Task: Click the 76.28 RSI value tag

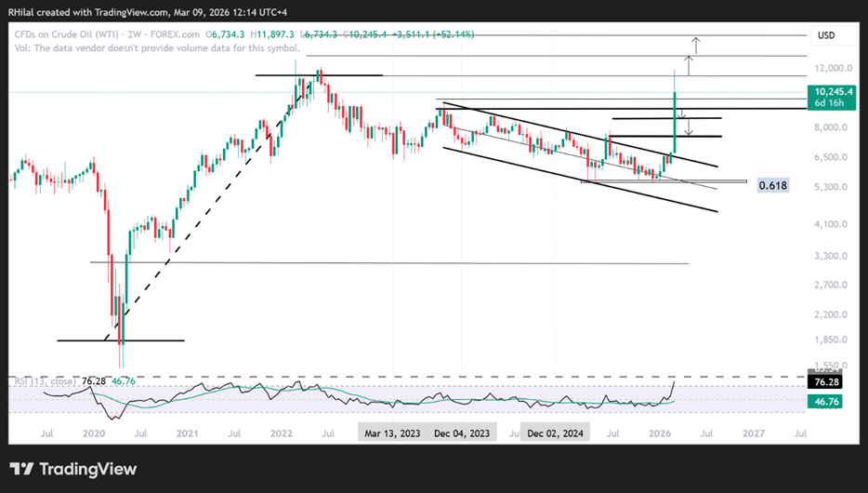Action: [x=827, y=382]
